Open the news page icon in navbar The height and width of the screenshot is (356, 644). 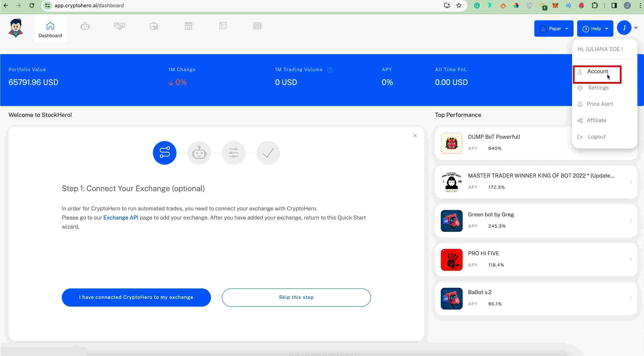(257, 26)
